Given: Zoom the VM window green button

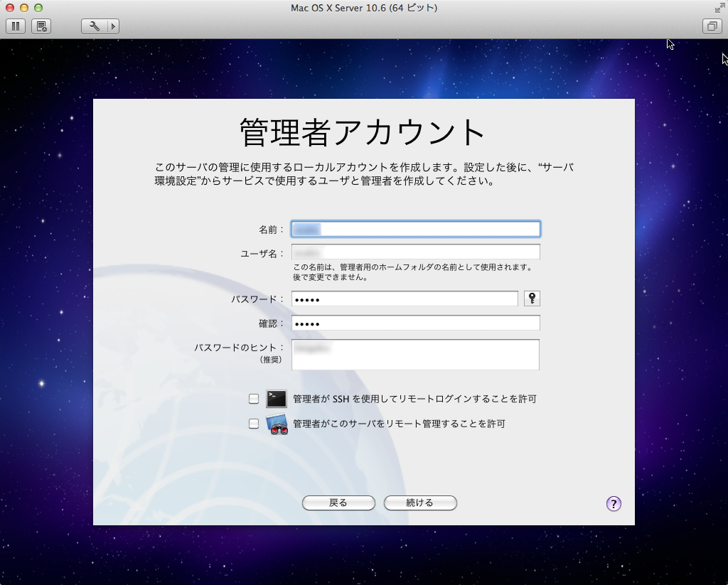Looking at the screenshot, I should click(38, 8).
